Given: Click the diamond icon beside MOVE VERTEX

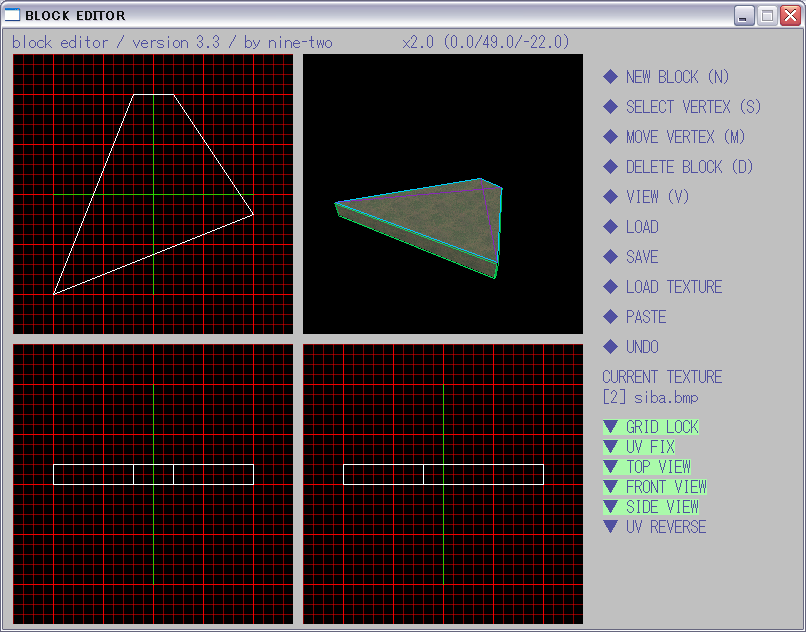Looking at the screenshot, I should (x=611, y=137).
